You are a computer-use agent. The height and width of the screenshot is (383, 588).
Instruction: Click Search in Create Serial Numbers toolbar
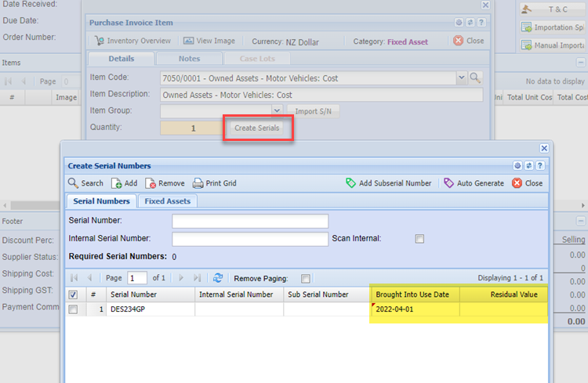click(x=85, y=183)
